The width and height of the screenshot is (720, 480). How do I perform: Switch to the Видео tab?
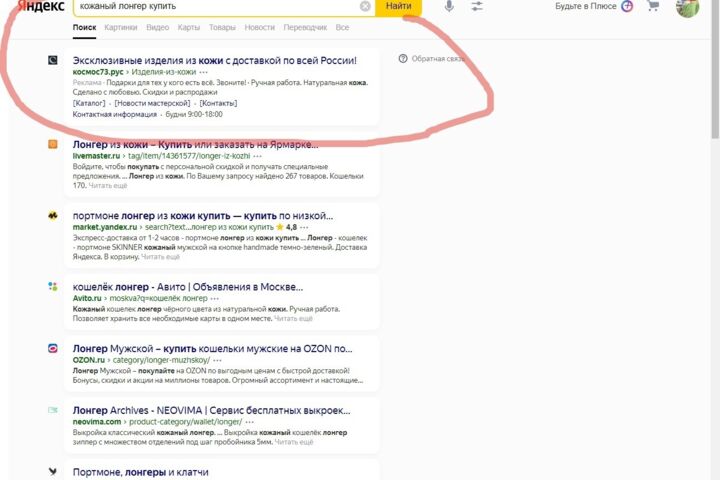pos(158,28)
